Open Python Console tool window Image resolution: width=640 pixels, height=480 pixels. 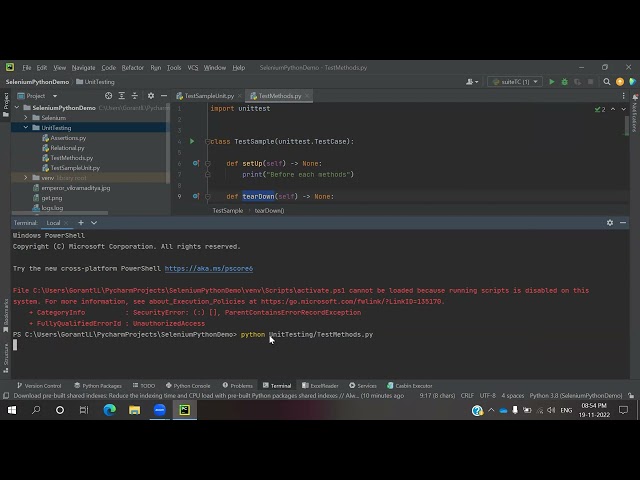tap(188, 386)
